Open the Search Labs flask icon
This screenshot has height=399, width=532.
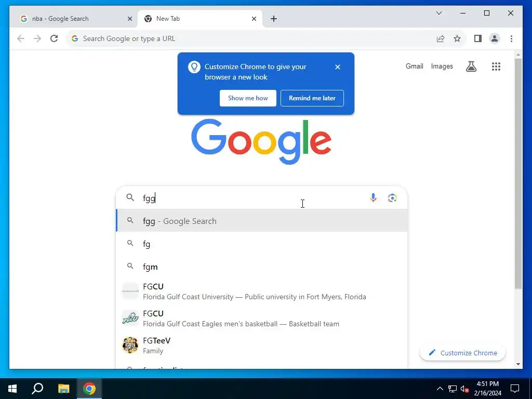tap(471, 66)
